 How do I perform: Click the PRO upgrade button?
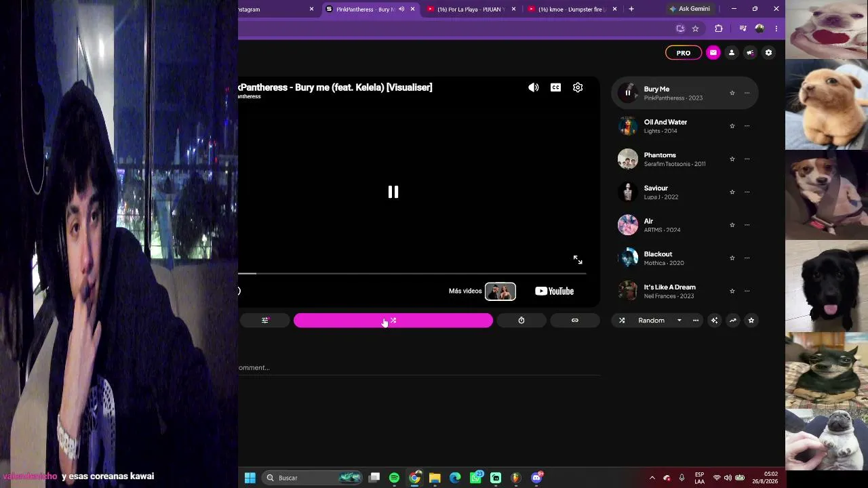click(684, 53)
